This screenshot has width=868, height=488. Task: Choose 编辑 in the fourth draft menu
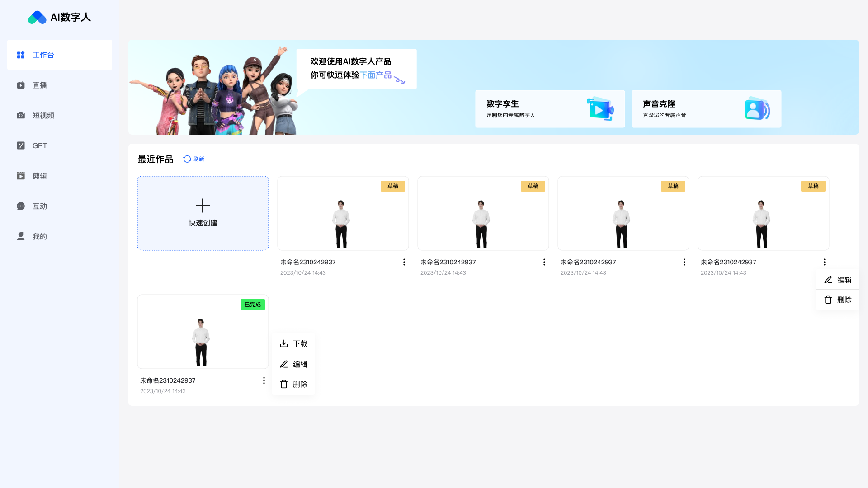(838, 280)
